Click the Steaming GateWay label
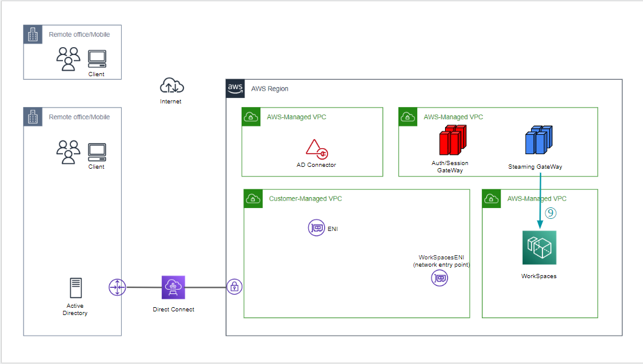The image size is (643, 364). pos(535,167)
